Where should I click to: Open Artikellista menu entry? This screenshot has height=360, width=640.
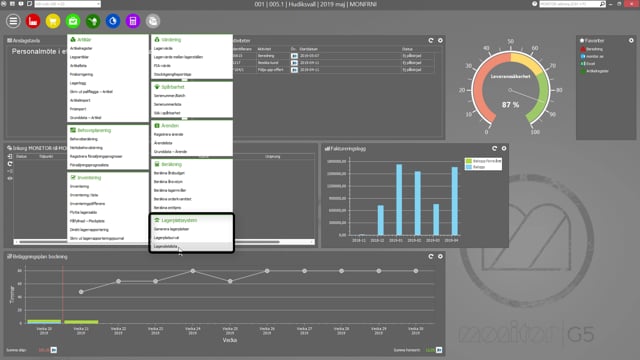[x=78, y=66]
